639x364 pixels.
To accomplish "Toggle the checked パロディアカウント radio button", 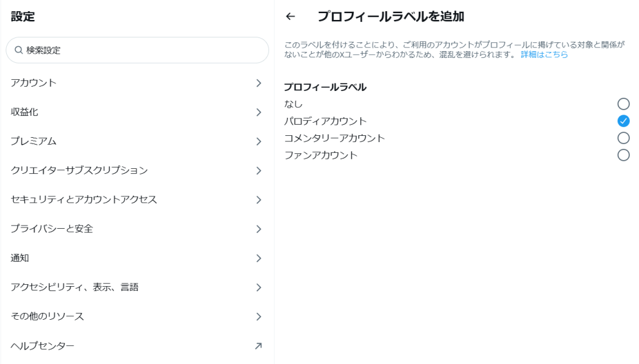I will pyautogui.click(x=623, y=121).
